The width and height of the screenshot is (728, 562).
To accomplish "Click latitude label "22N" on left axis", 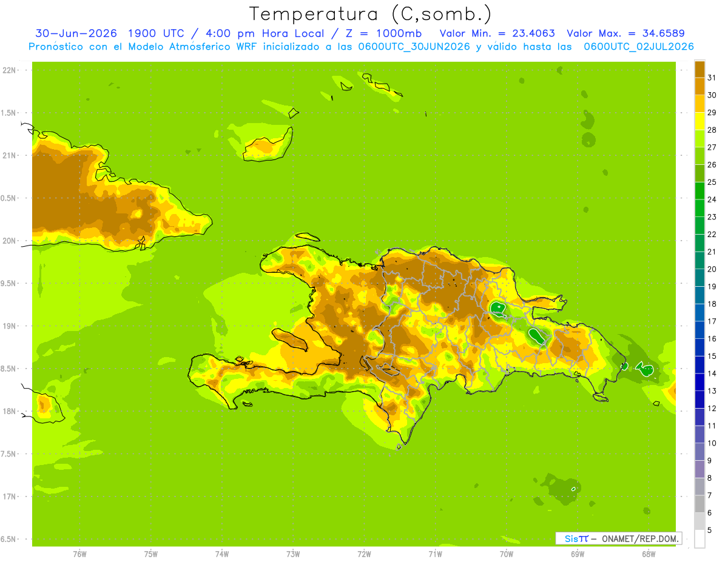I will click(9, 70).
